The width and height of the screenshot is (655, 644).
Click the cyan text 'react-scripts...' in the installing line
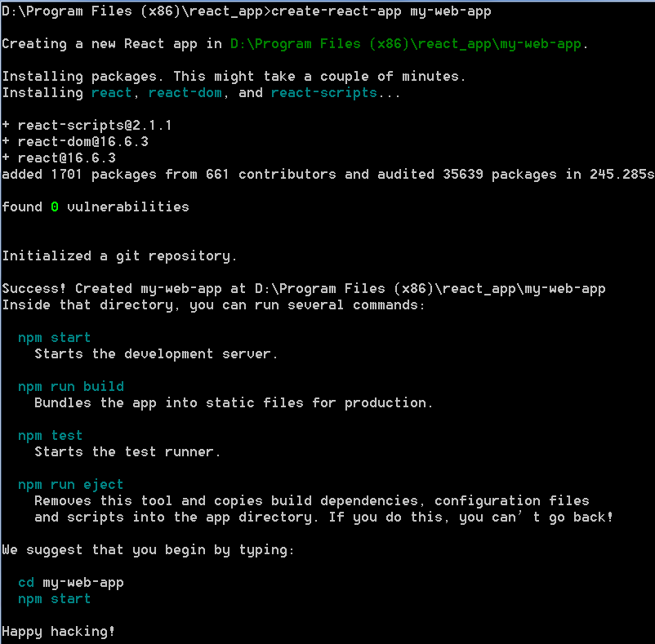point(335,93)
